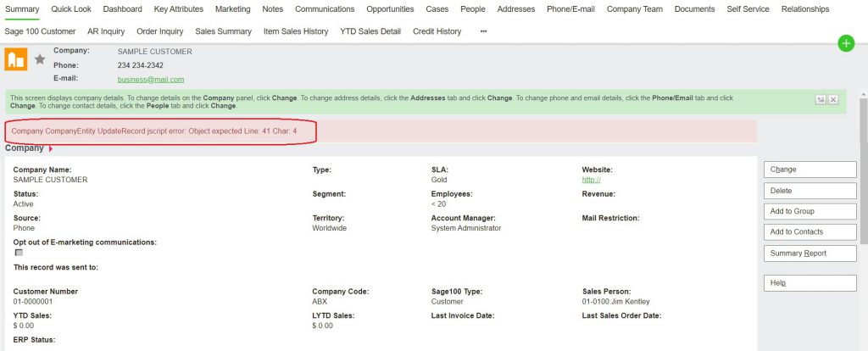
Task: Mark company as favorite with star icon
Action: (x=40, y=58)
